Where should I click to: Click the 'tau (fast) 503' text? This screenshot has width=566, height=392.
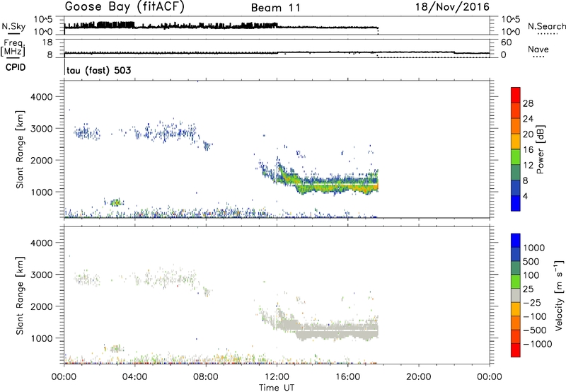click(99, 70)
